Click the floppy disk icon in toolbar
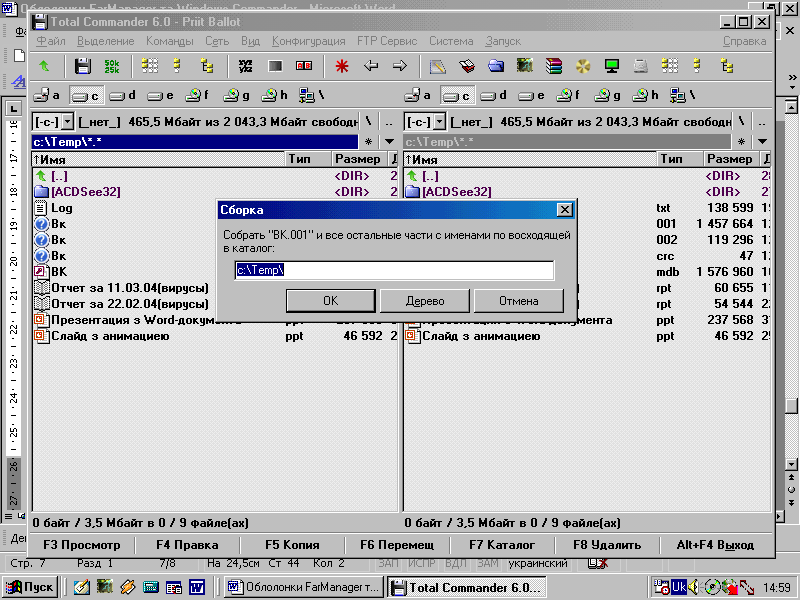This screenshot has width=800, height=600. (82, 66)
